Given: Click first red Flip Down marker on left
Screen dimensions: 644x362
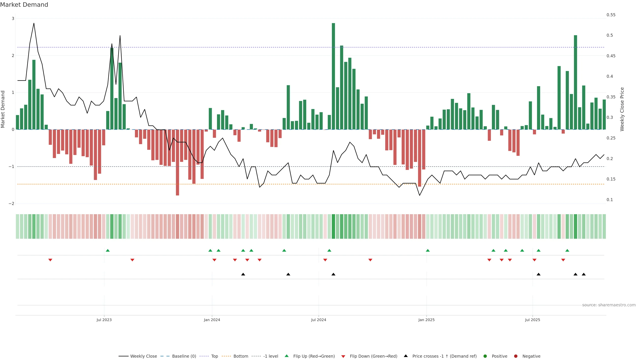Looking at the screenshot, I should pyautogui.click(x=50, y=260).
